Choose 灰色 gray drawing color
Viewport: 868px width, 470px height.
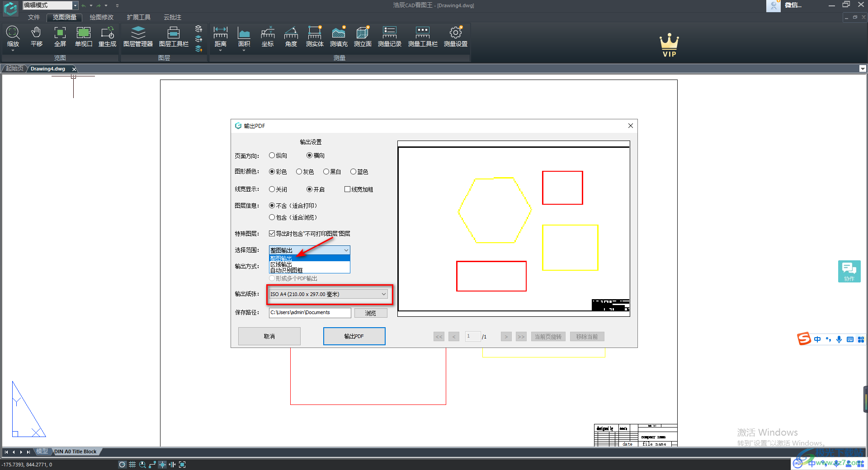tap(305, 172)
